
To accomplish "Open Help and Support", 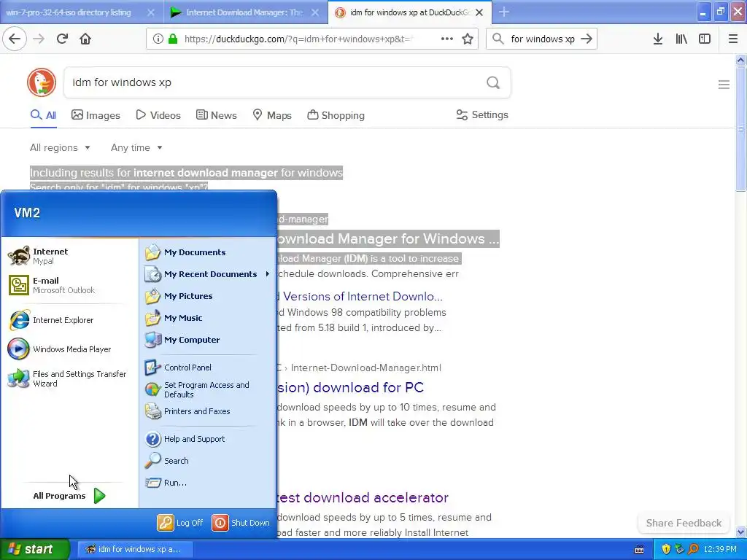I will [x=194, y=438].
